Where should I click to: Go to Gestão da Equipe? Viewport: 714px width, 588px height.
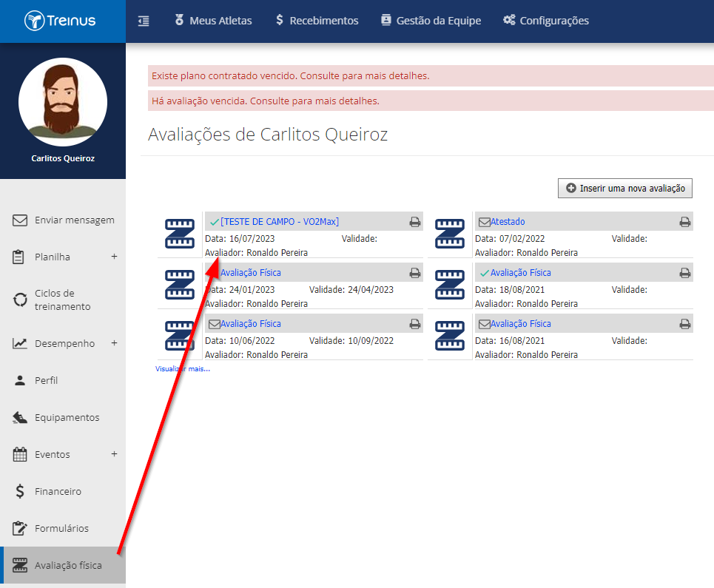pos(431,21)
